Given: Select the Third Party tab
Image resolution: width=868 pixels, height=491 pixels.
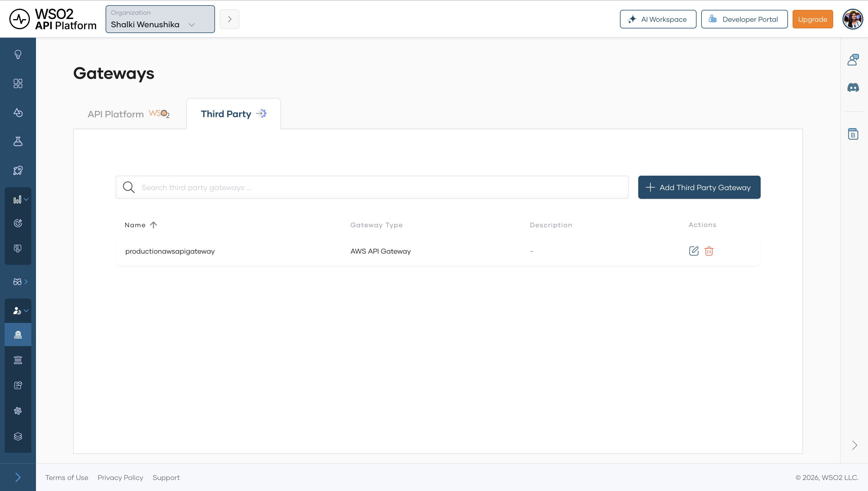Looking at the screenshot, I should click(234, 114).
